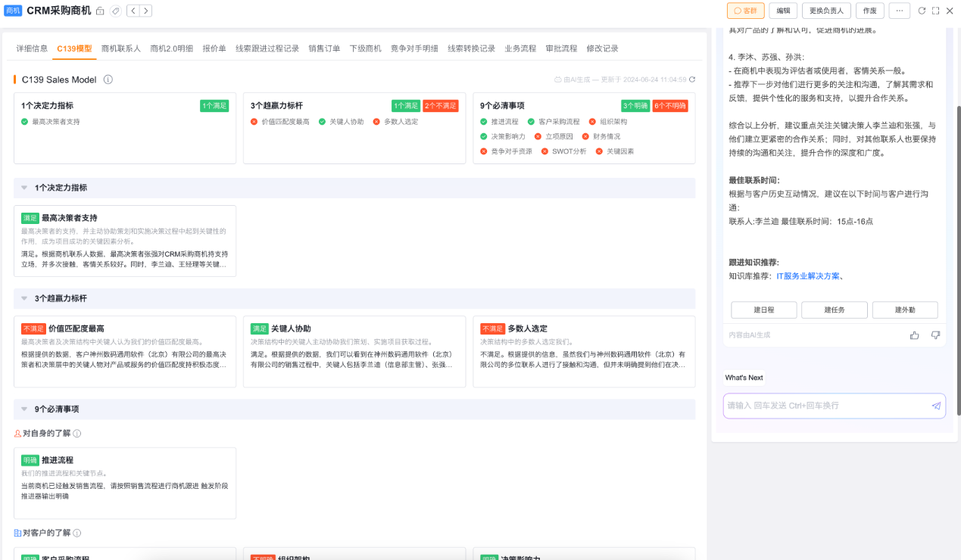961x560 pixels.
Task: Click red status icon beside 竞争对手资源
Action: click(484, 151)
